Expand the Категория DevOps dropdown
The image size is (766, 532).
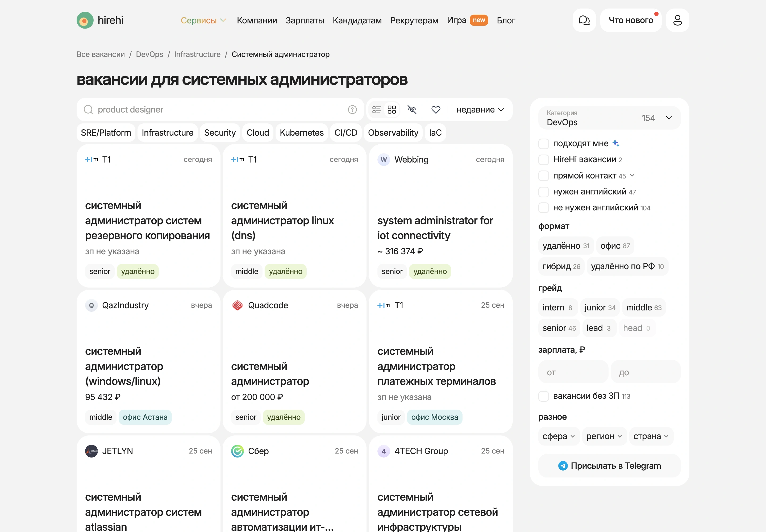coord(609,118)
